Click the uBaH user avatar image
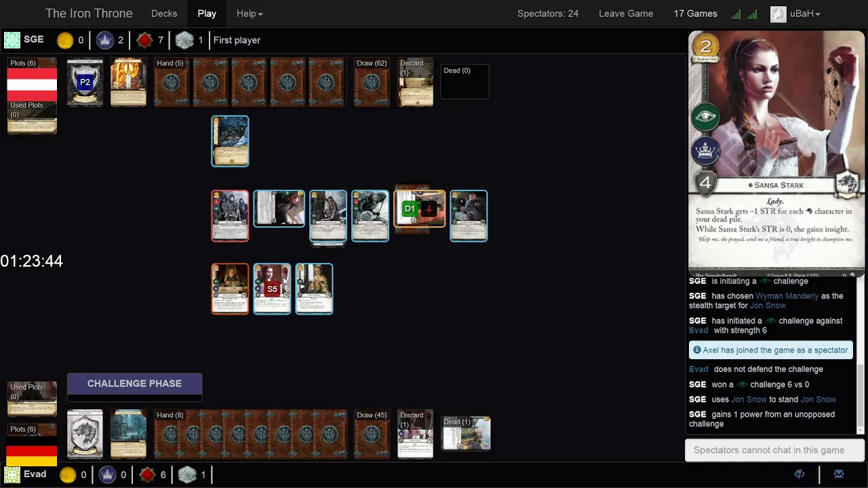 click(778, 14)
